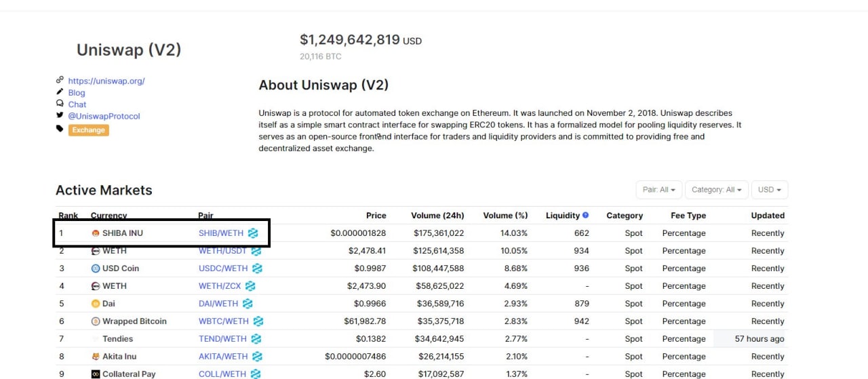868x379 pixels.
Task: Click the Wrapped Bitcoin coin icon
Action: coord(96,321)
